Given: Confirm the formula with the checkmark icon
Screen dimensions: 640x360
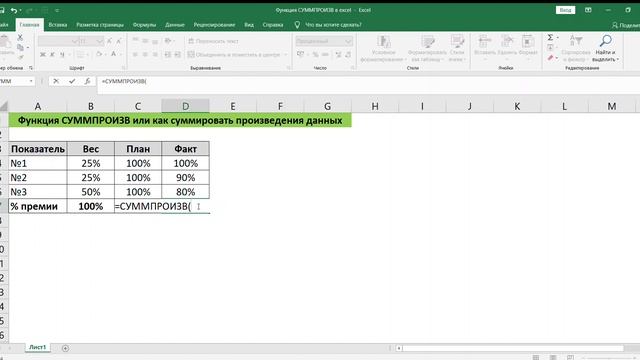Looking at the screenshot, I should (x=72, y=81).
